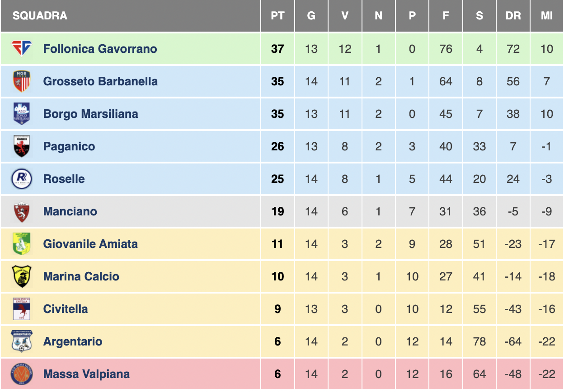
Task: Click the Argentario club crest
Action: click(x=22, y=341)
